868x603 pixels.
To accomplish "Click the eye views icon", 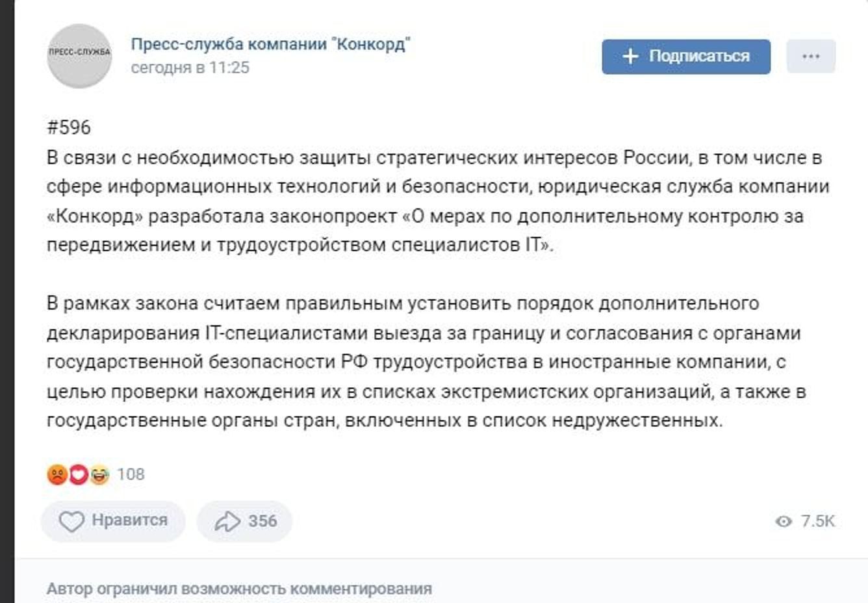I will [x=784, y=521].
